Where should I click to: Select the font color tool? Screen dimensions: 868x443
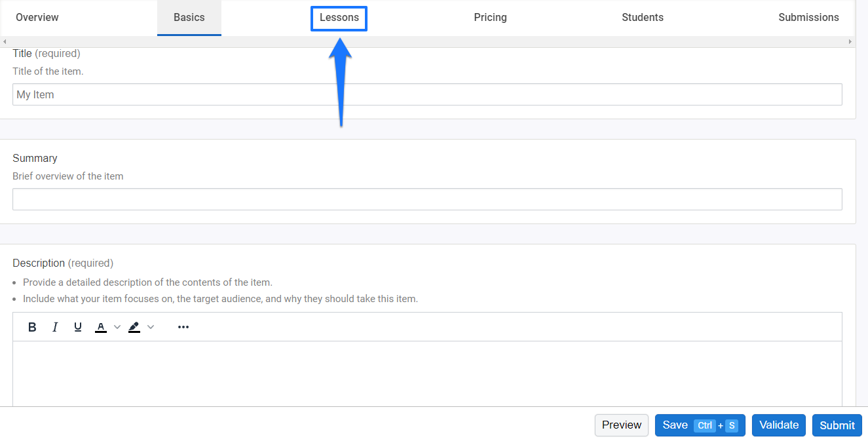[x=100, y=326]
